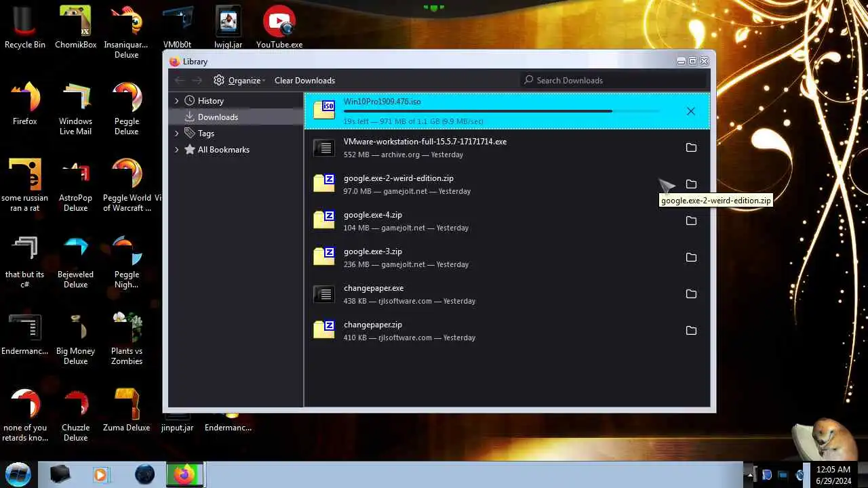Click the Firefox taskbar button

[x=184, y=474]
